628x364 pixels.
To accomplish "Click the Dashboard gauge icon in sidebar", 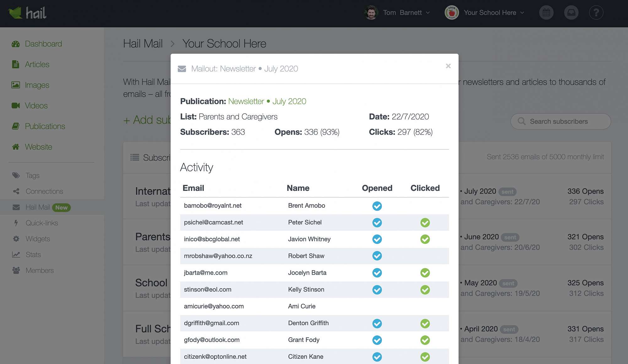I will [x=16, y=44].
